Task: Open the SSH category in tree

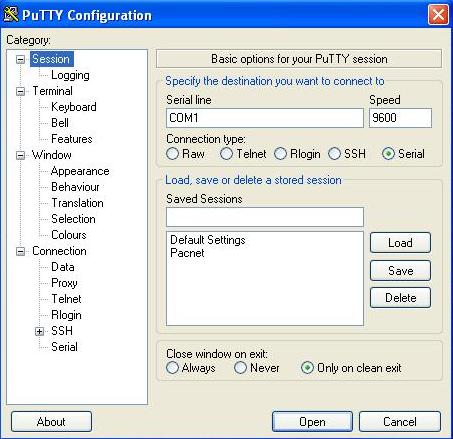Action: point(62,331)
